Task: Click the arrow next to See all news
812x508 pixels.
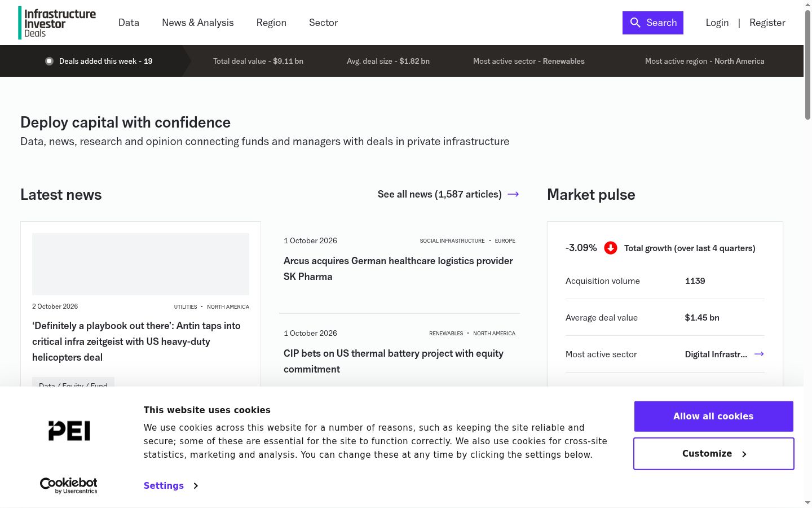Action: 513,194
